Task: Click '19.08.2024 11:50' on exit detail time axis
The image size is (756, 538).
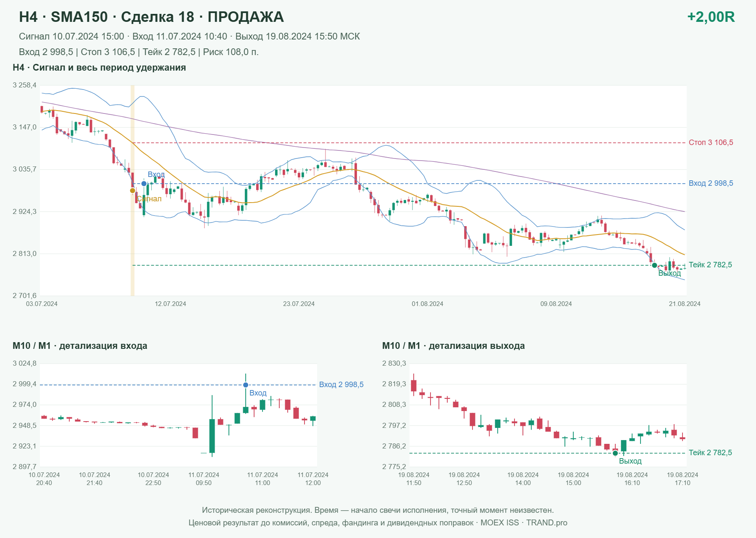Action: tap(414, 479)
